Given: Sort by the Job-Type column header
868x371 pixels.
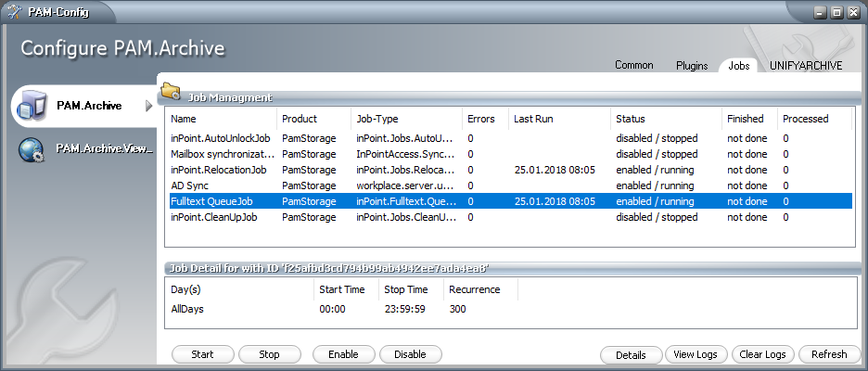Looking at the screenshot, I should click(x=407, y=119).
